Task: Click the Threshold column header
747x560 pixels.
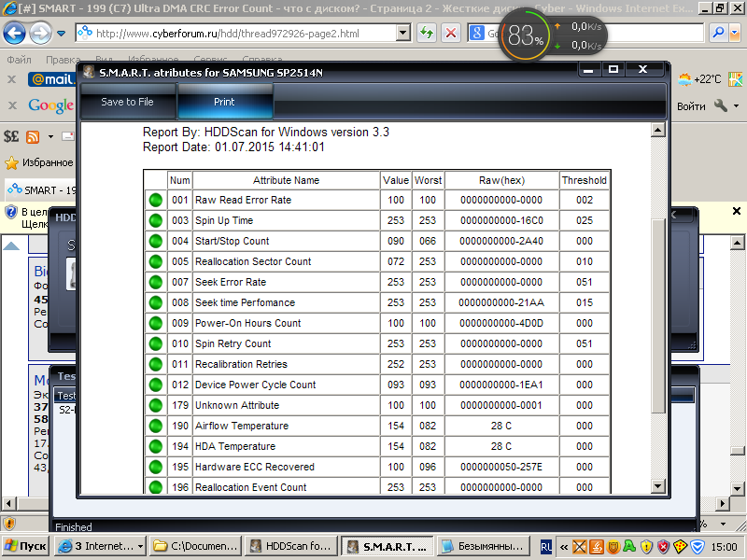Action: 585,180
